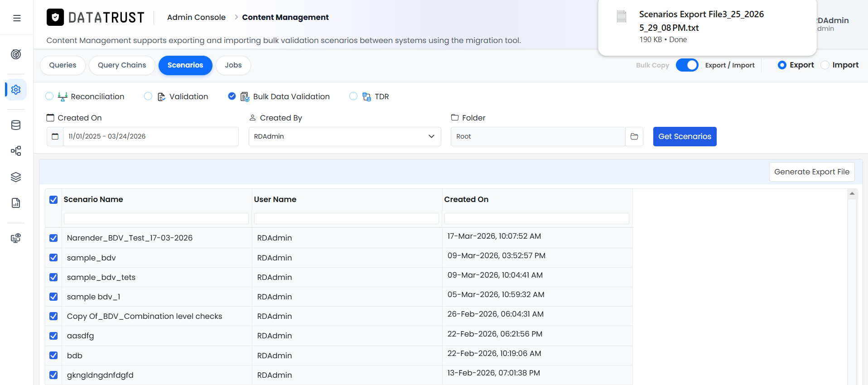
Task: Choose the Import radio button
Action: (x=825, y=65)
